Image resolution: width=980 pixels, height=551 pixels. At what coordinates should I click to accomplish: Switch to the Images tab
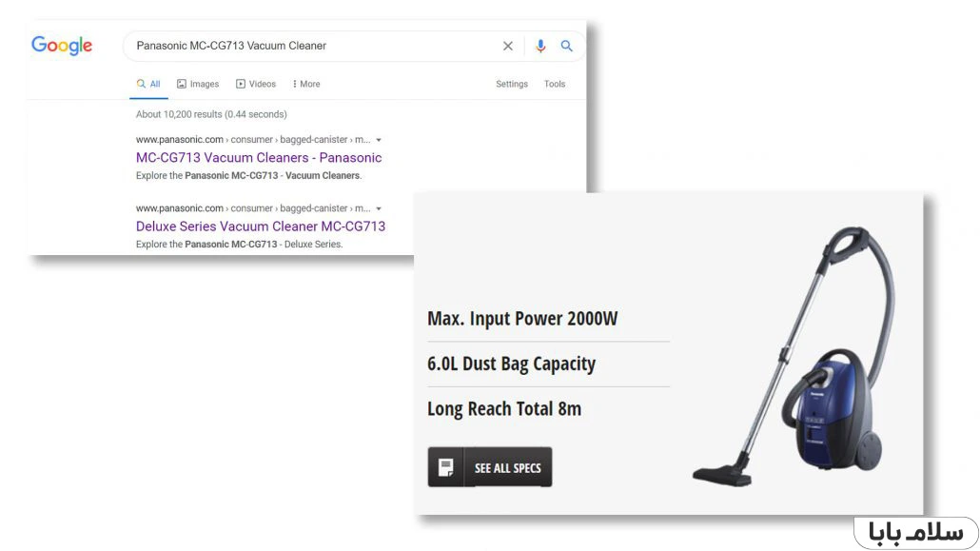coord(198,84)
